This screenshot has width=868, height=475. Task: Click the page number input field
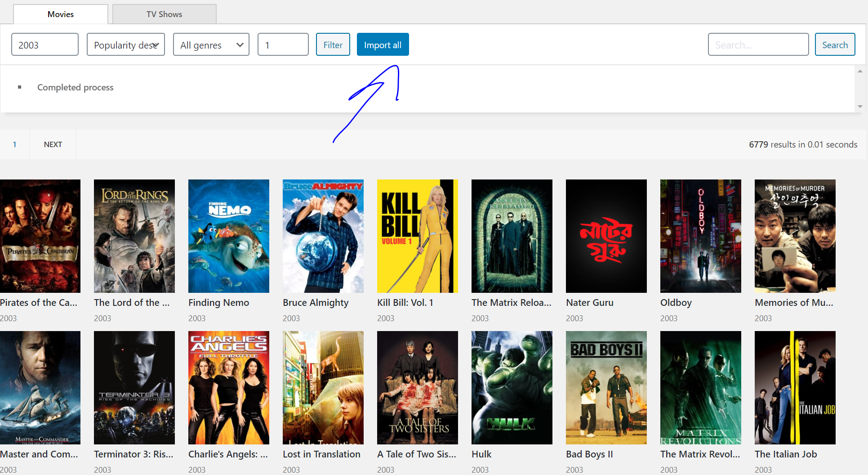[283, 45]
